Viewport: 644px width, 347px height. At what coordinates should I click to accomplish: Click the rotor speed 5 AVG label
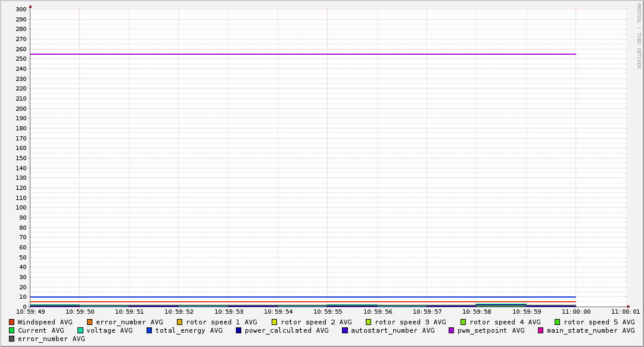(x=599, y=322)
